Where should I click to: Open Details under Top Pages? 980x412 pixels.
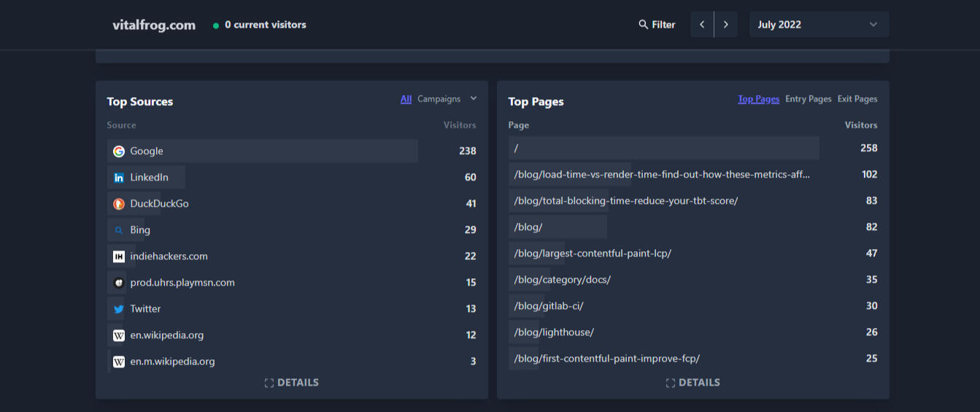pos(692,383)
